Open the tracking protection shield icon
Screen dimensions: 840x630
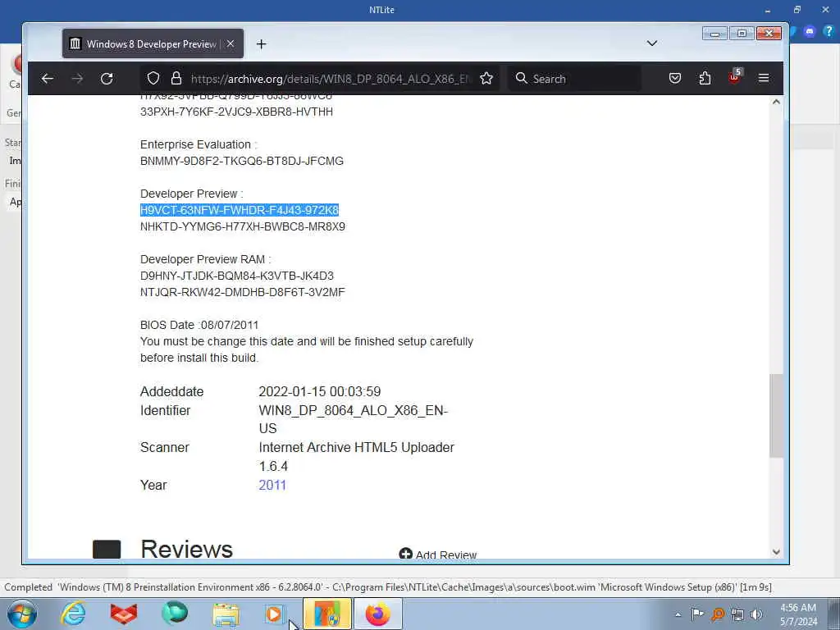click(153, 79)
